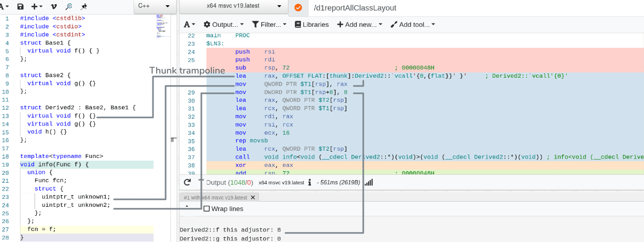Expand the Filter options dropdown
Image resolution: width=644 pixels, height=242 pixels.
269,25
